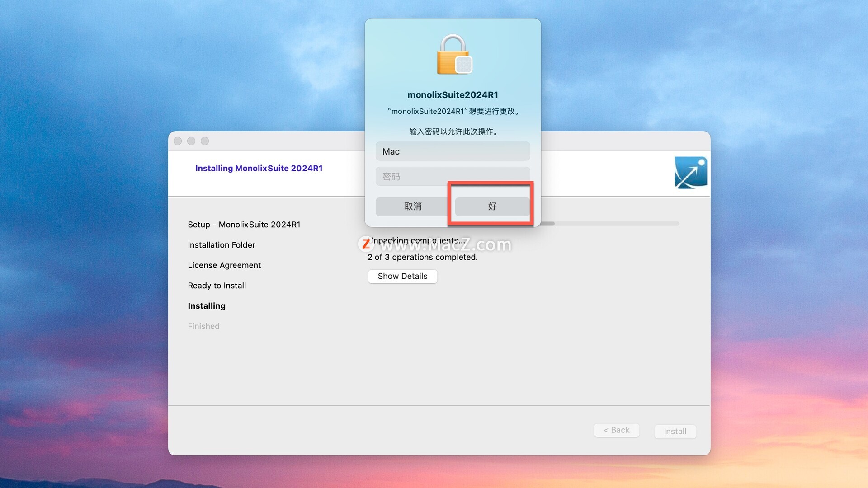Confirm with the 好 button
Screen dimensions: 868x488
492,206
